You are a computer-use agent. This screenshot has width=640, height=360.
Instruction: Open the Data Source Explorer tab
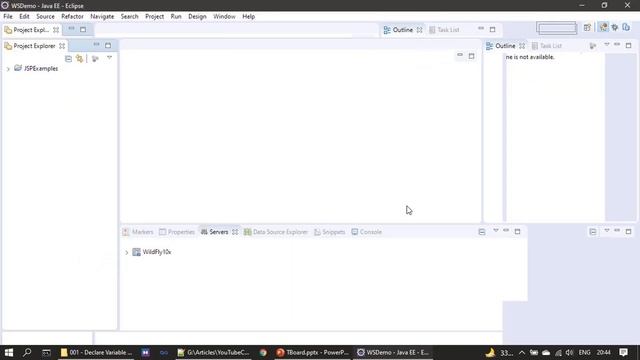coord(276,232)
